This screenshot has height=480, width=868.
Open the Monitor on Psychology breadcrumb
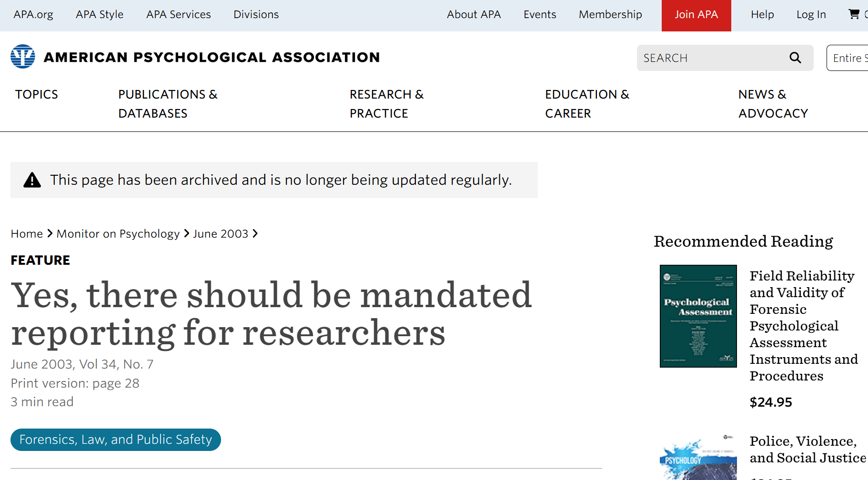pos(118,234)
